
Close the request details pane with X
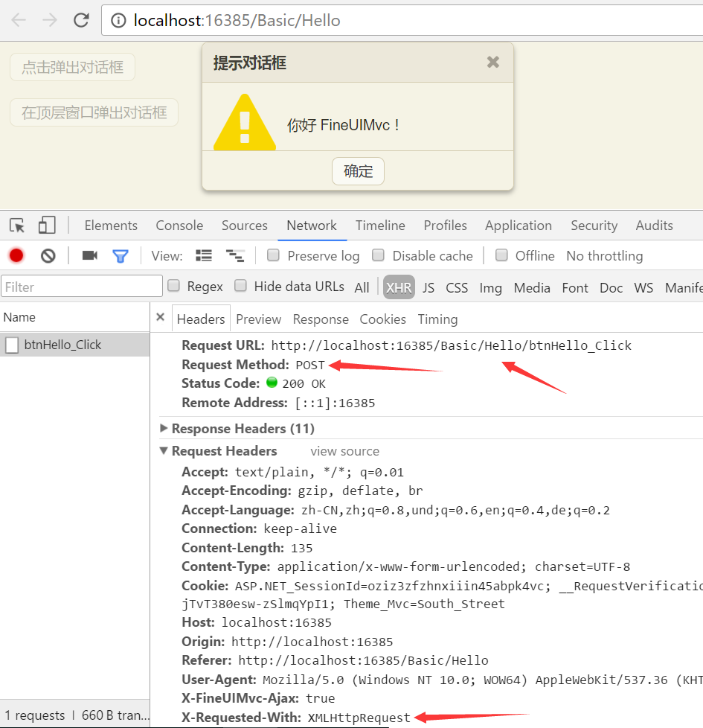[161, 317]
